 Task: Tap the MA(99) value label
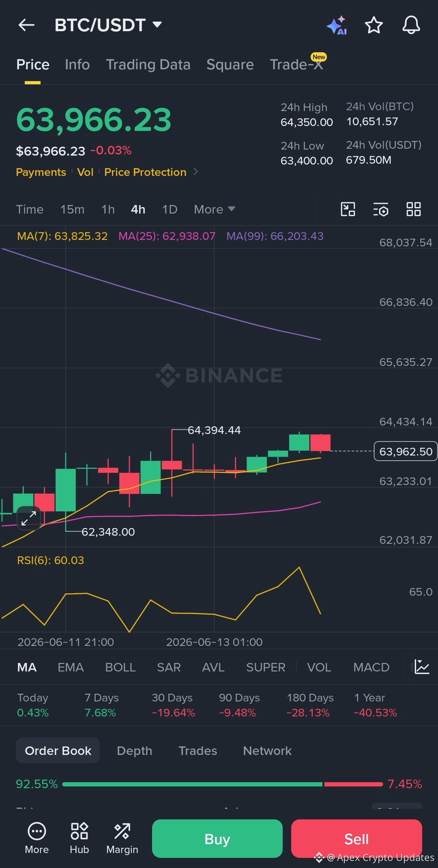[275, 236]
